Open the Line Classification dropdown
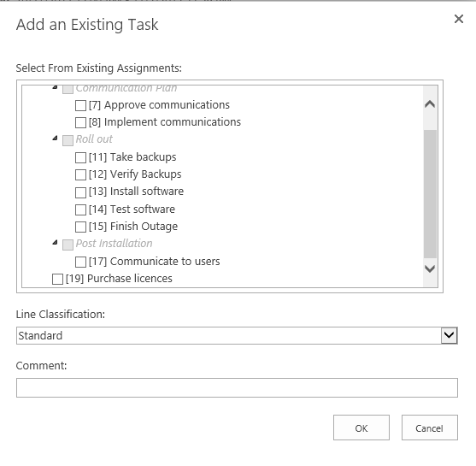 (x=450, y=335)
